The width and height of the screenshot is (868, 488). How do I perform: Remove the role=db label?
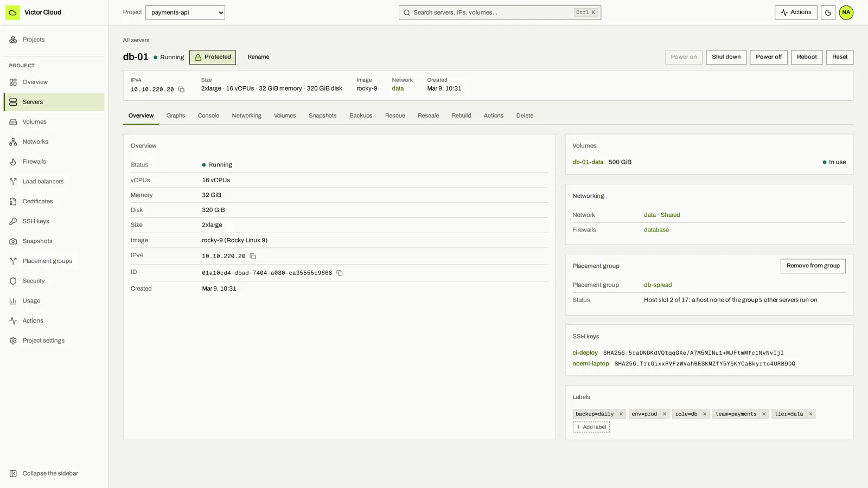click(x=705, y=414)
